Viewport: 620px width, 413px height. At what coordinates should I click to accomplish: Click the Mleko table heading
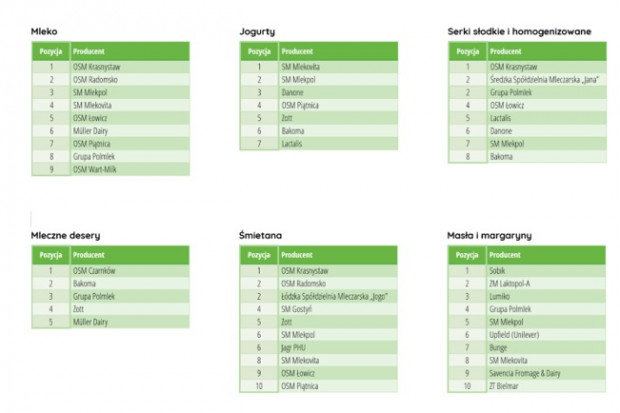(44, 32)
